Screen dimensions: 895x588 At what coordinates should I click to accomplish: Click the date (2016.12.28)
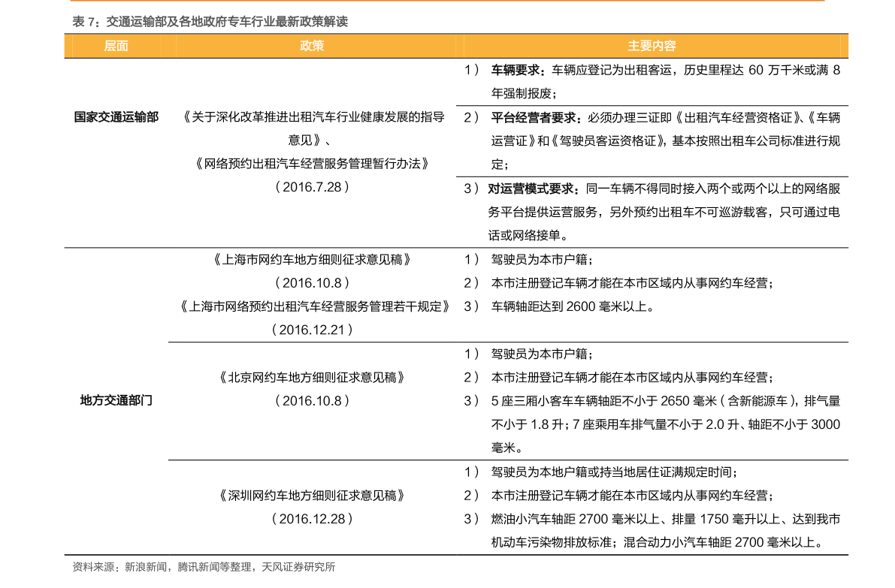[312, 519]
